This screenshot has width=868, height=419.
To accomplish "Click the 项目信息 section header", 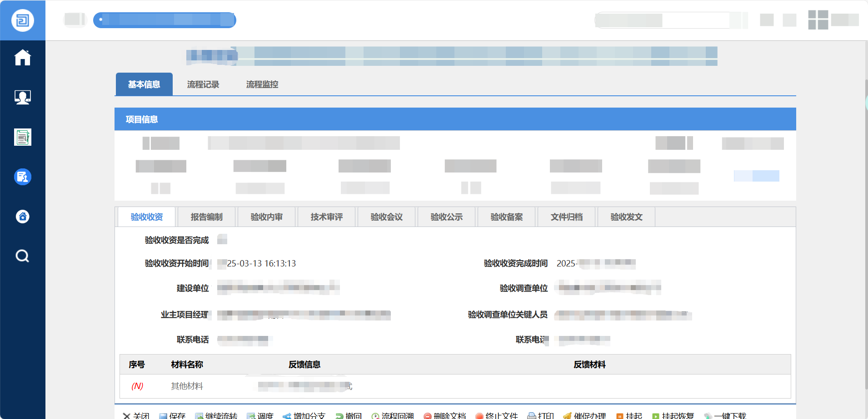I will click(x=455, y=119).
